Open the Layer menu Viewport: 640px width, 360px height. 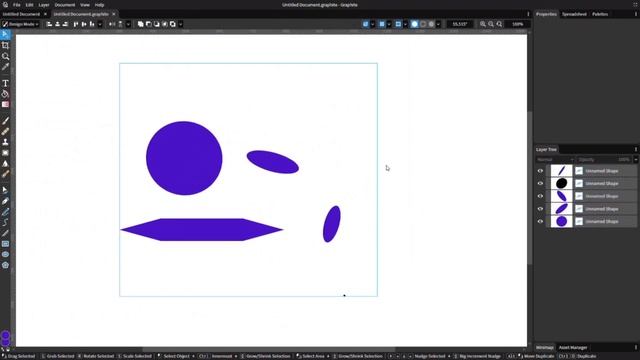click(44, 5)
